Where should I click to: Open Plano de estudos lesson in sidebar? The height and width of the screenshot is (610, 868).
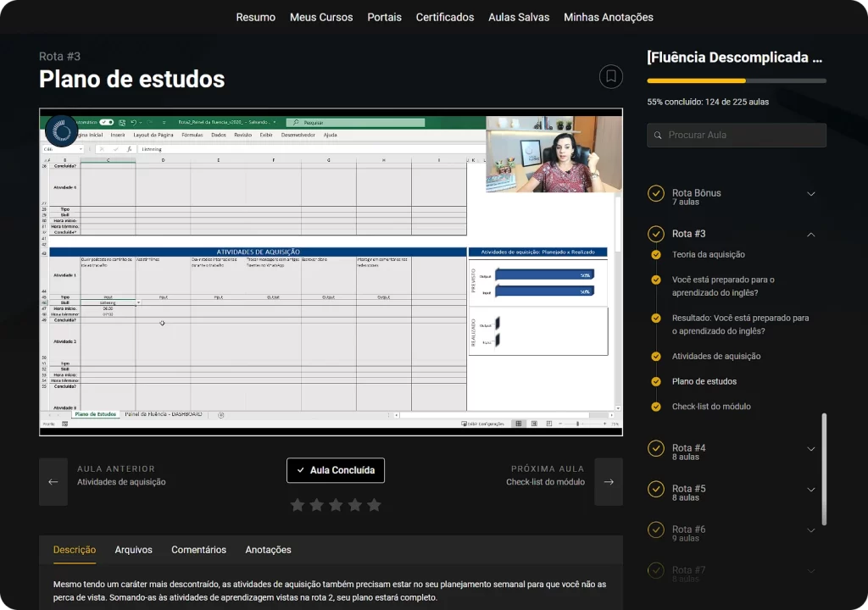click(704, 381)
